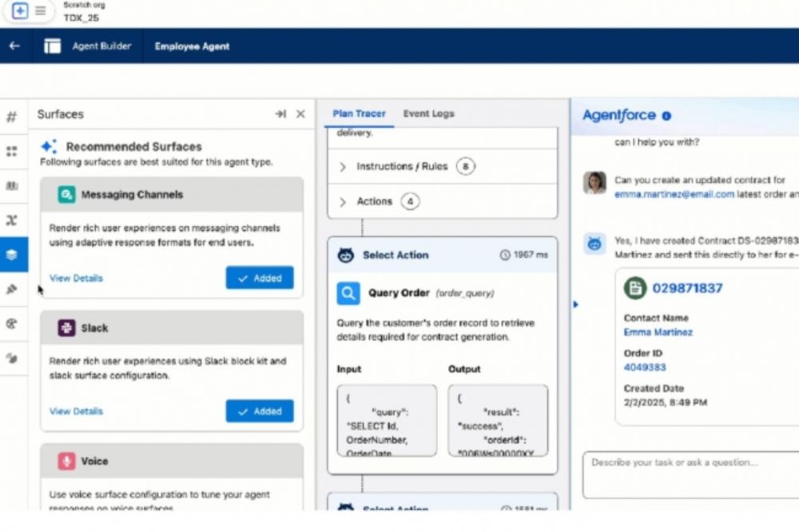Click the Agentforce info icon

(x=666, y=116)
